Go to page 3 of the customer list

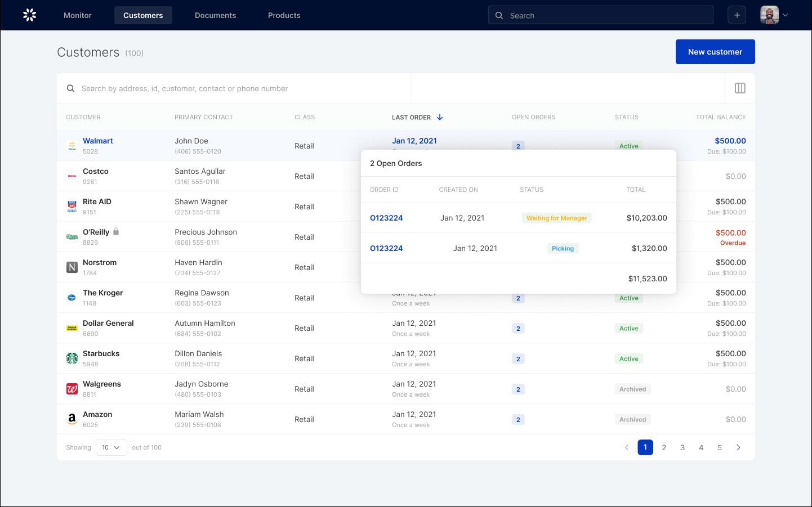[682, 447]
